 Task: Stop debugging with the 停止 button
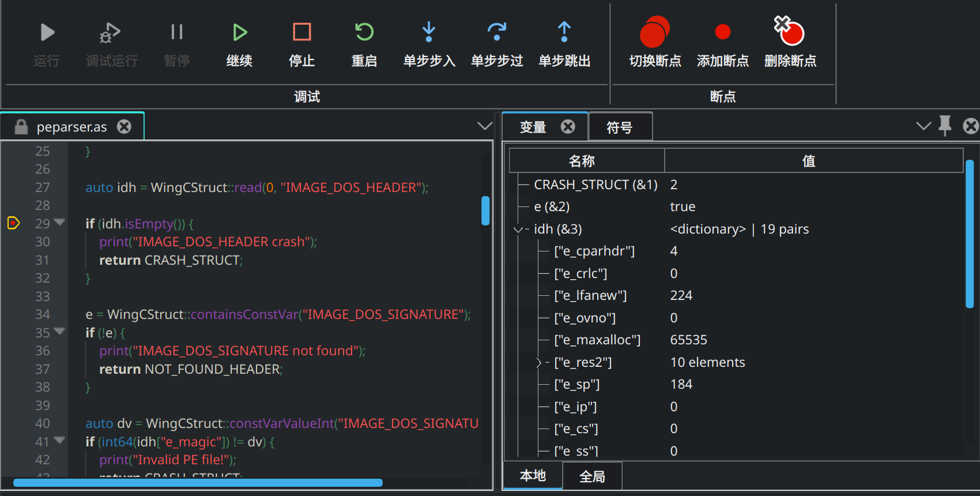[x=301, y=33]
